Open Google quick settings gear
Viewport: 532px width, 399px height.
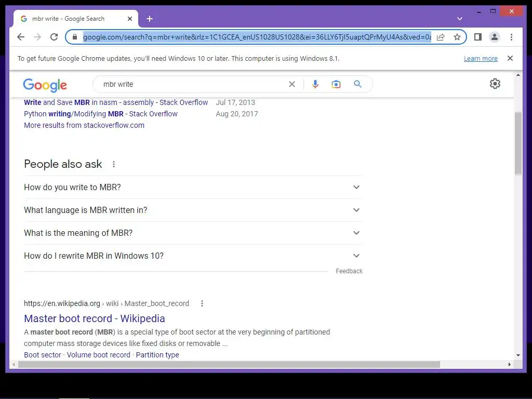(x=495, y=84)
